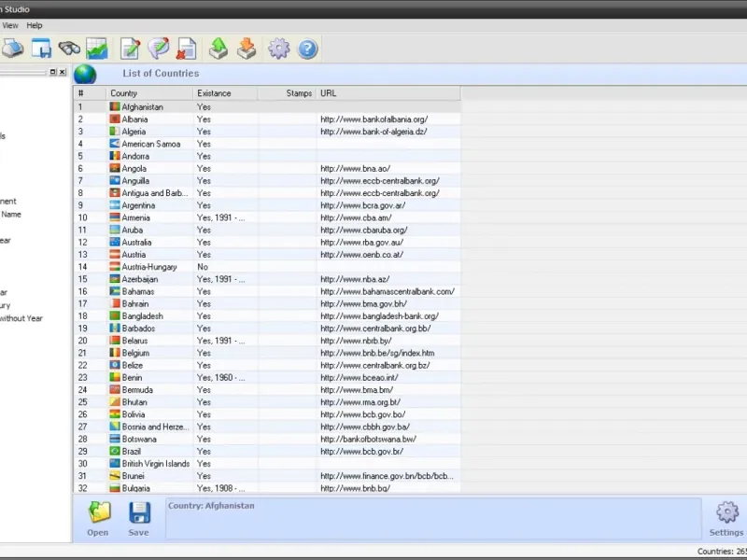
Task: Click the Bahamas flag icon
Action: [x=115, y=291]
